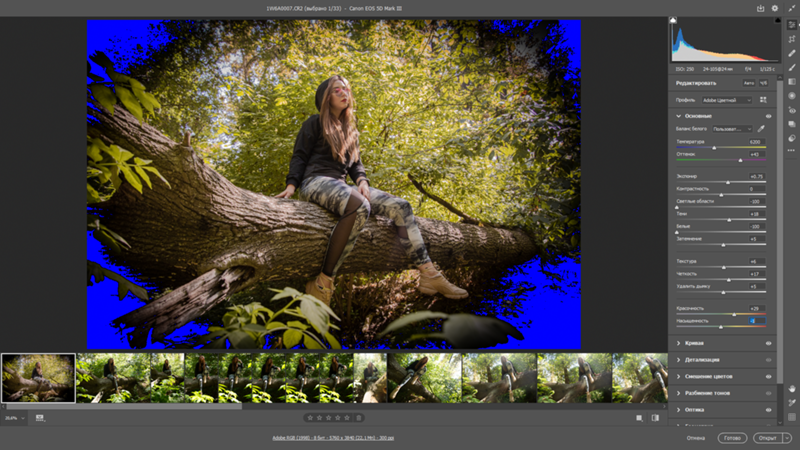Open the arrow next to Открыть button
Image resolution: width=800 pixels, height=450 pixels.
tap(787, 438)
